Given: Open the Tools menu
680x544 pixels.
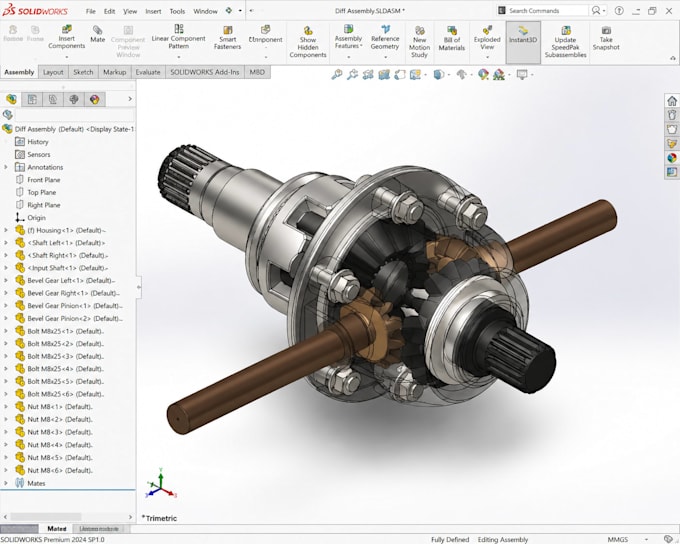Looking at the screenshot, I should (x=177, y=11).
